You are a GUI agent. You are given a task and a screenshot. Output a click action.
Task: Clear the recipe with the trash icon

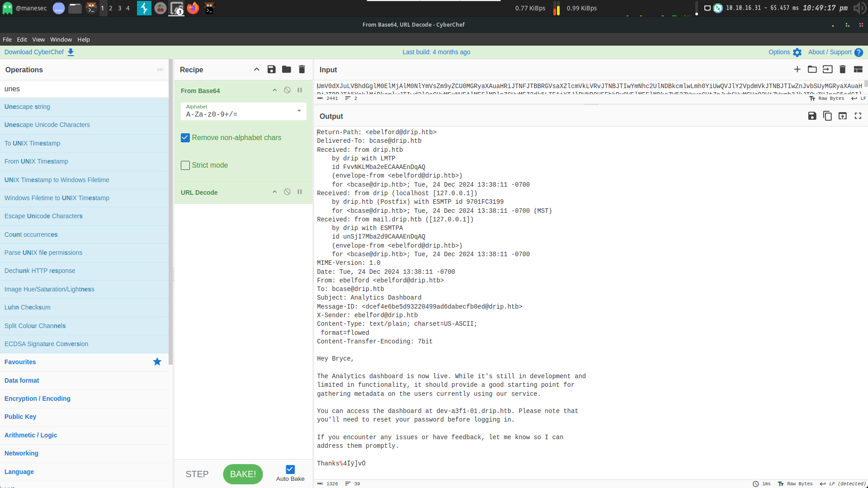point(302,69)
